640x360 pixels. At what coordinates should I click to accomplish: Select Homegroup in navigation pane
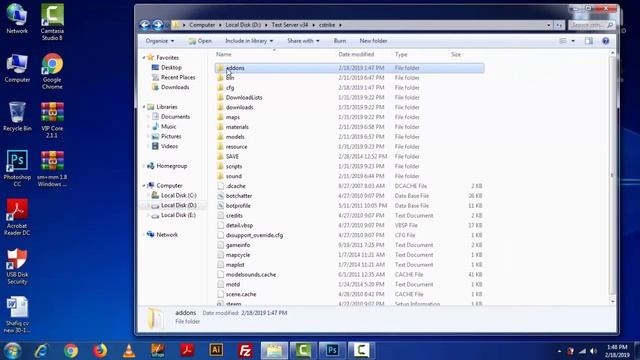click(x=171, y=166)
